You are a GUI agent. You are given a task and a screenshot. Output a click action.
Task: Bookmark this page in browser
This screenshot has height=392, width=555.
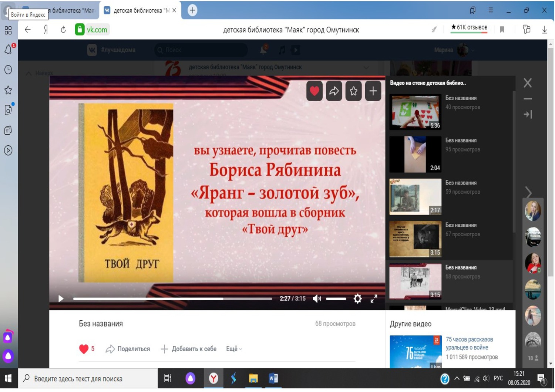[502, 30]
